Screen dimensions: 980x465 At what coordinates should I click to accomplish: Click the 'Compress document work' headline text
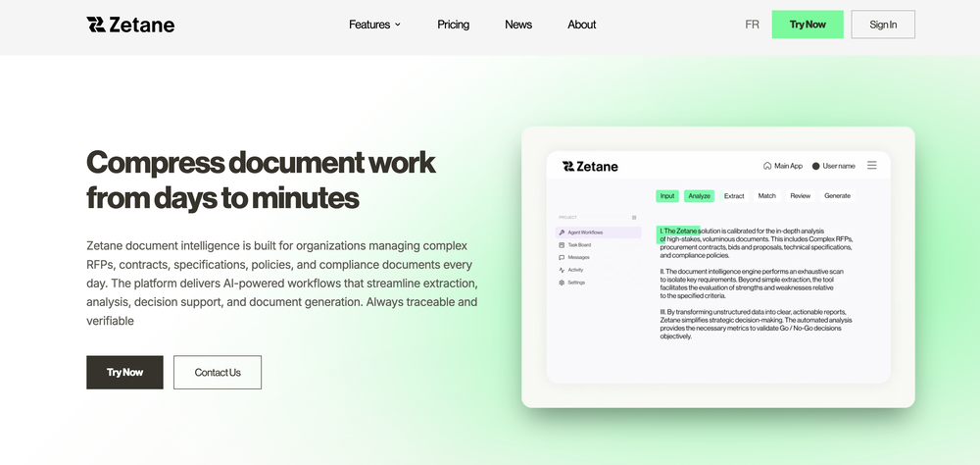click(262, 162)
